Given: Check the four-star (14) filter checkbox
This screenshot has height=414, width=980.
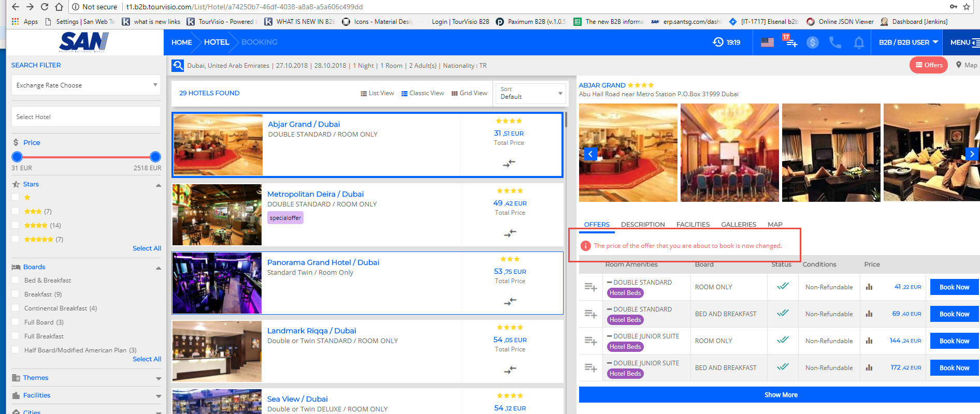Looking at the screenshot, I should [15, 225].
